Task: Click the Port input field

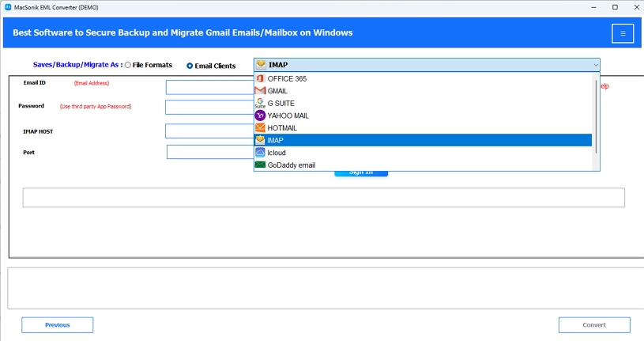Action: coord(210,152)
